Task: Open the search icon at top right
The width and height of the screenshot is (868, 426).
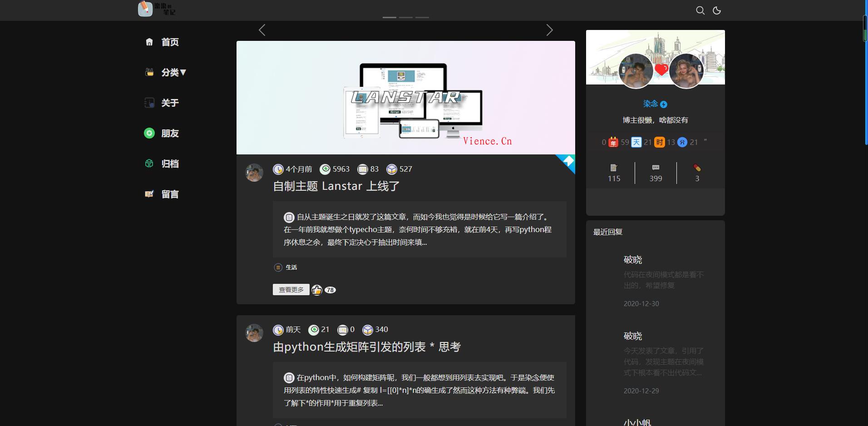Action: pyautogui.click(x=700, y=10)
